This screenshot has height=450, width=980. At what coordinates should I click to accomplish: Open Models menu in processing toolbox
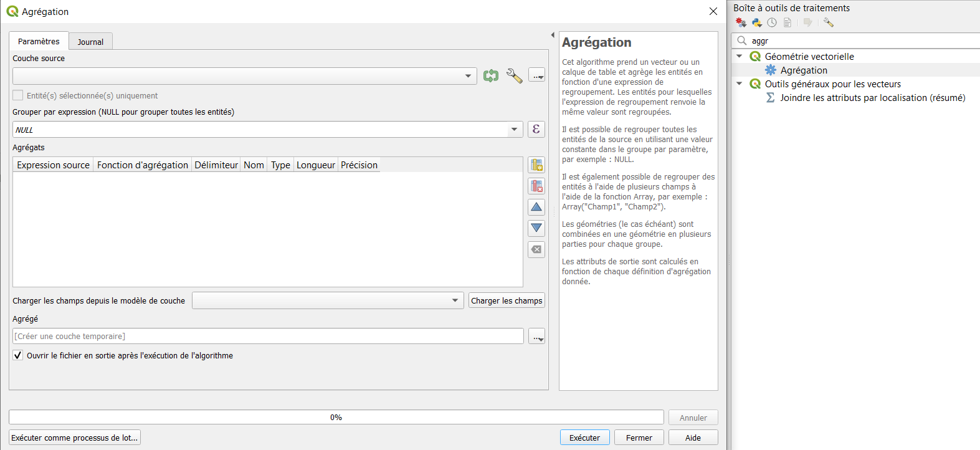[x=741, y=22]
